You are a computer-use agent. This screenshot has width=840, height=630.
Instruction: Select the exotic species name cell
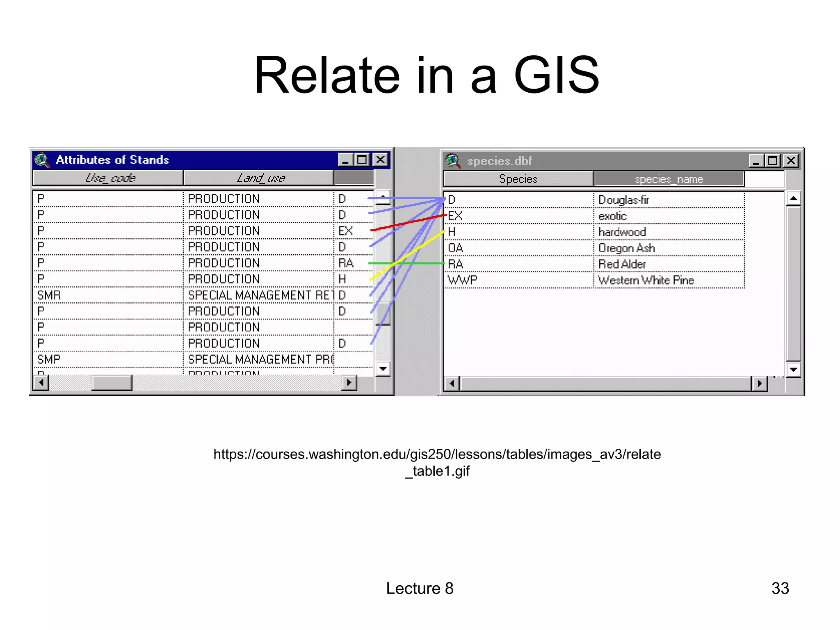click(x=669, y=216)
